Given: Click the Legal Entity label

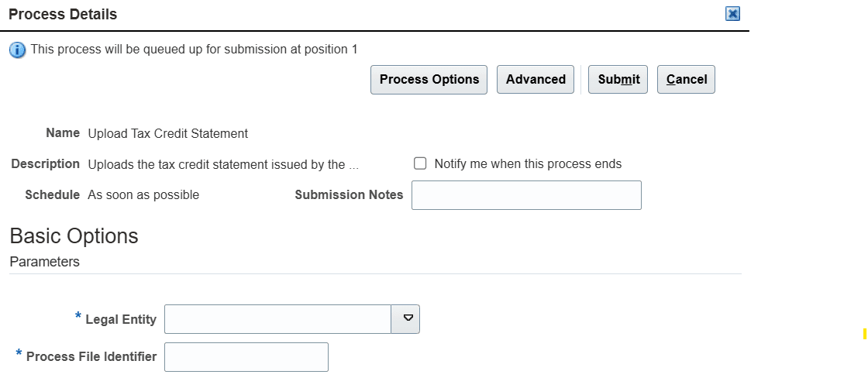Looking at the screenshot, I should tap(121, 319).
